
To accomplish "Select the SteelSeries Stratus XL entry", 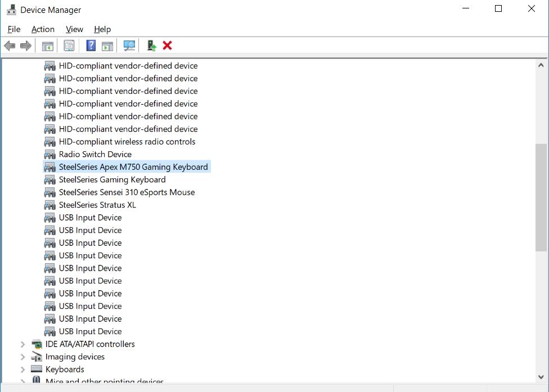I will click(x=97, y=205).
